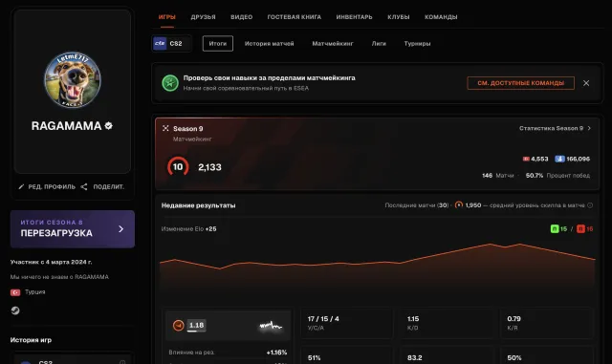Click Влияние на рез. +1.16% row
The width and height of the screenshot is (612, 364).
click(x=228, y=353)
